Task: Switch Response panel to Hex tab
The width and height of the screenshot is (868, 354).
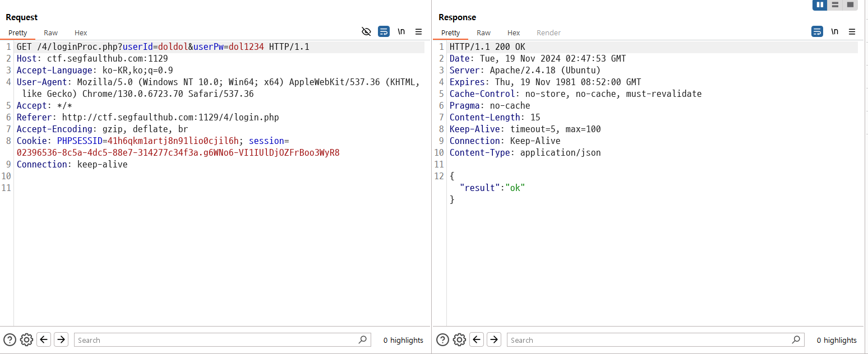Action: click(514, 32)
